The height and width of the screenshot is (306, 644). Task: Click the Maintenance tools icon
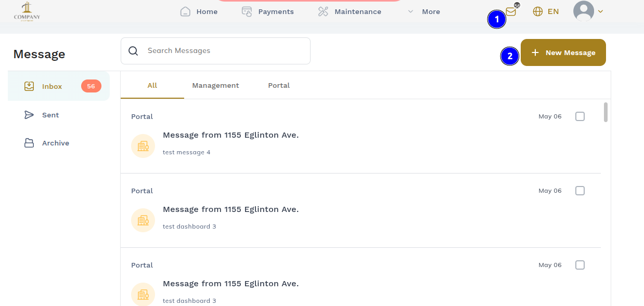click(323, 11)
